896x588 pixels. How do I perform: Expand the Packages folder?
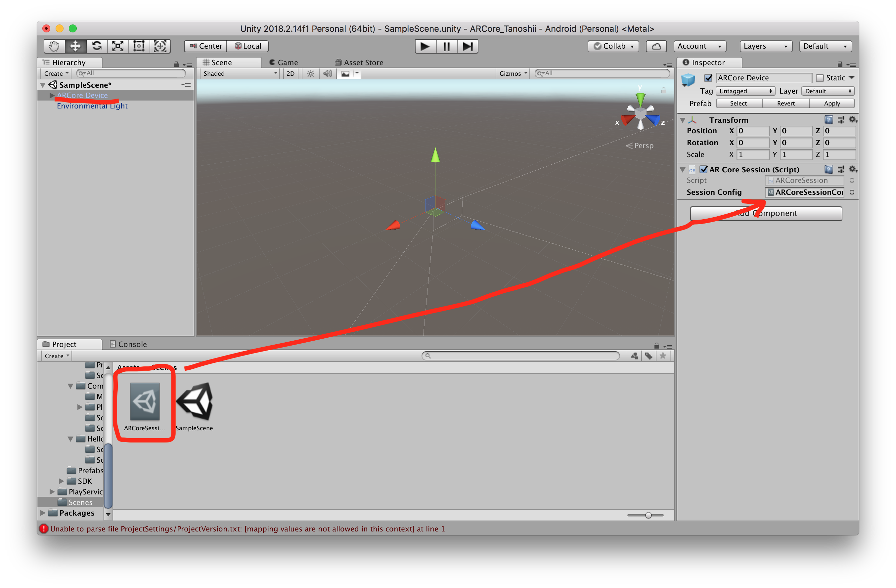point(43,513)
